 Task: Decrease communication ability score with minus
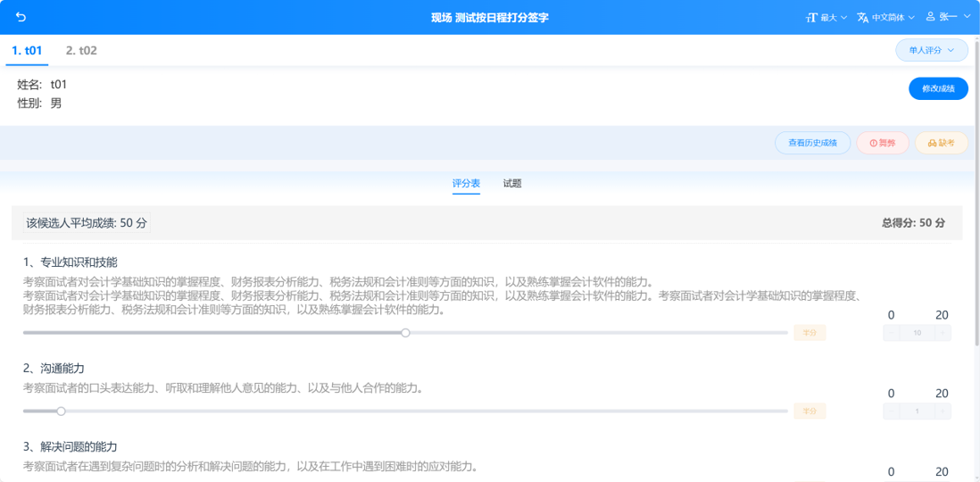[892, 411]
